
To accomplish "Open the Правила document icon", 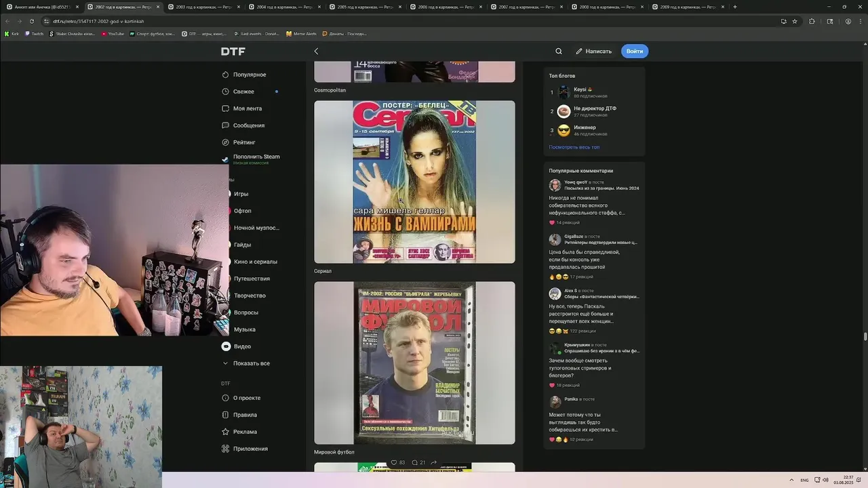I will (x=226, y=415).
